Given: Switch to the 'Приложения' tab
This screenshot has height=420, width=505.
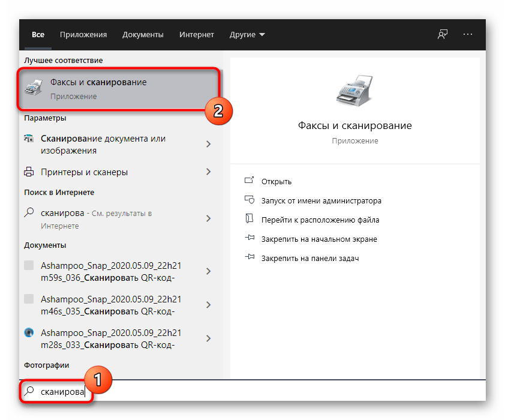Looking at the screenshot, I should (83, 35).
